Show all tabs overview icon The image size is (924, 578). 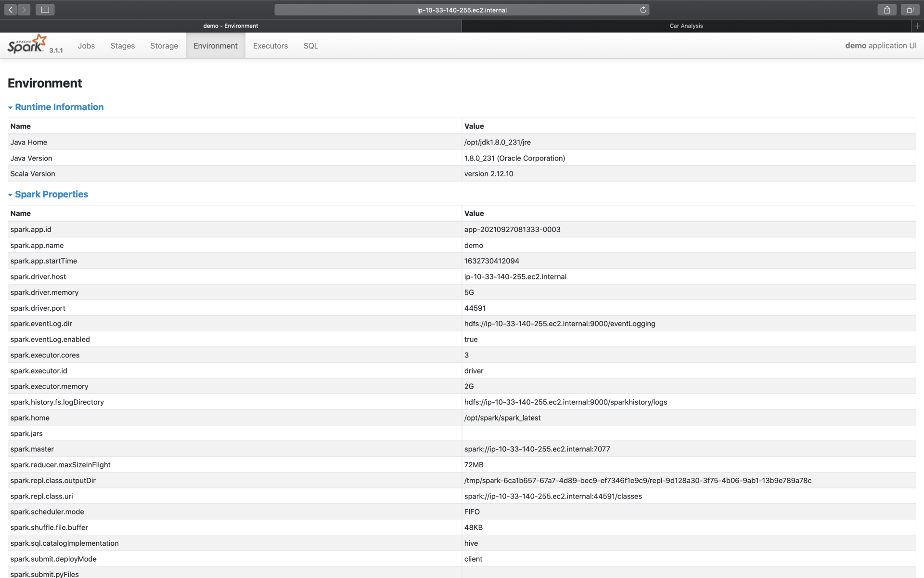point(910,10)
